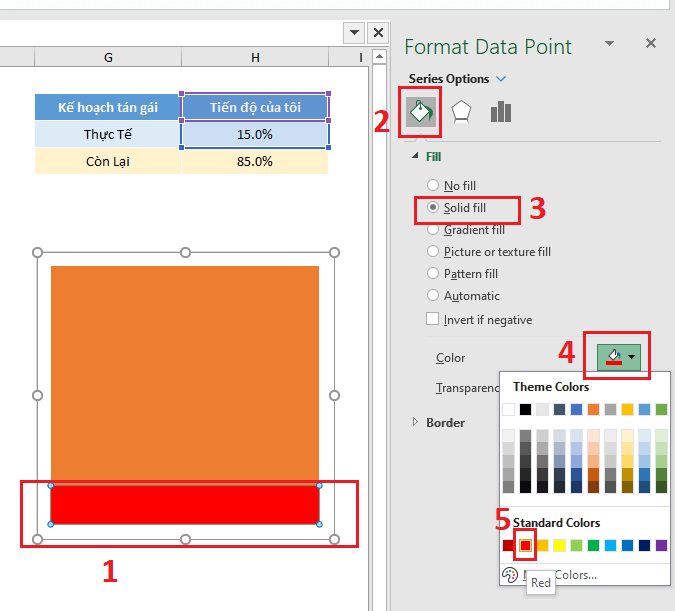This screenshot has width=675, height=611.
Task: Pick the theme Blue swatch beside Orange
Action: [576, 409]
